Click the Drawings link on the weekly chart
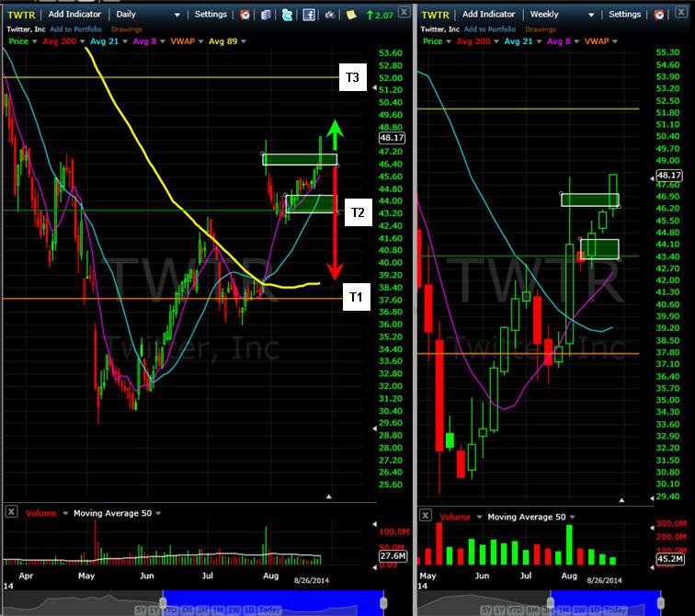The width and height of the screenshot is (695, 616). (541, 29)
